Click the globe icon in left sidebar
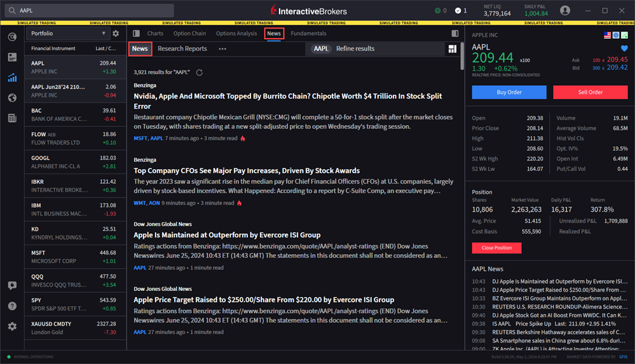Viewport: 635px width, 364px height. tap(12, 98)
